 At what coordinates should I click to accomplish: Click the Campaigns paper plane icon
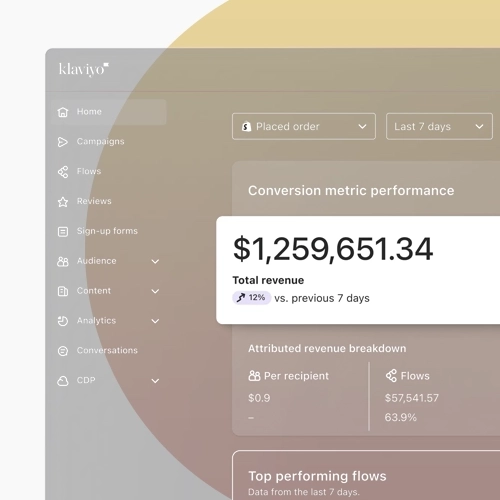63,142
